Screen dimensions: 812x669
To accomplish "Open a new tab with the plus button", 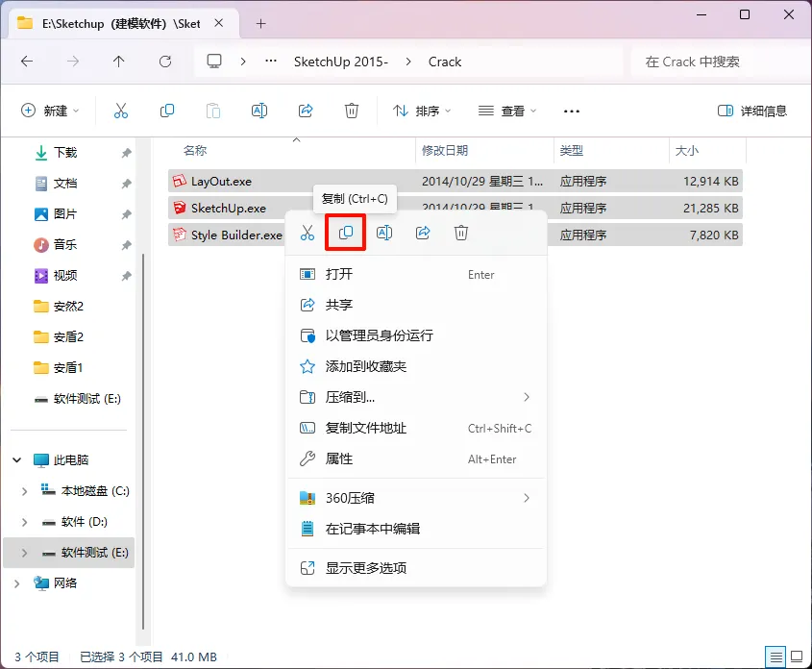I will tap(261, 23).
